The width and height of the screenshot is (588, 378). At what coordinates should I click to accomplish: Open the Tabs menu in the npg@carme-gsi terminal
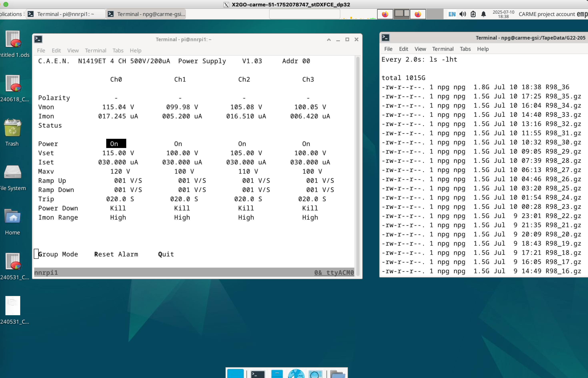[465, 49]
